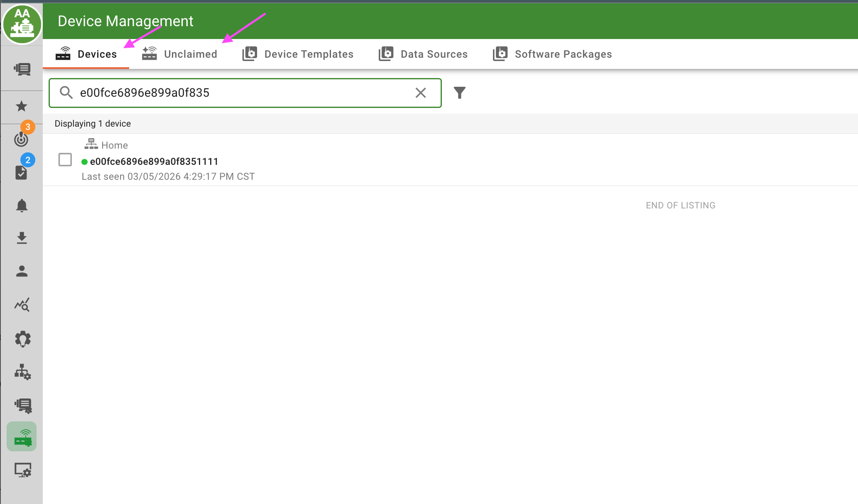Click the lightbulb gear icon in sidebar
The image size is (858, 504).
click(x=22, y=339)
